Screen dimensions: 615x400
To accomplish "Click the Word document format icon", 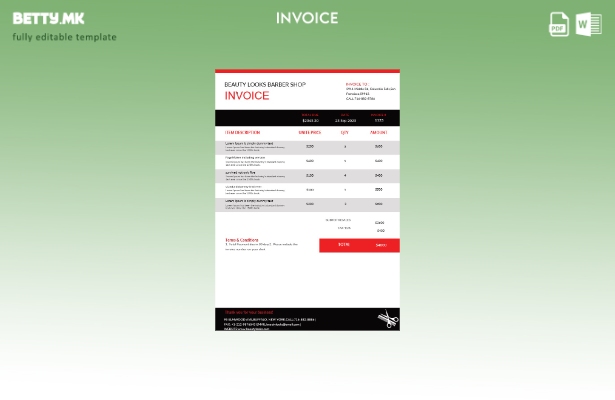I will [589, 25].
